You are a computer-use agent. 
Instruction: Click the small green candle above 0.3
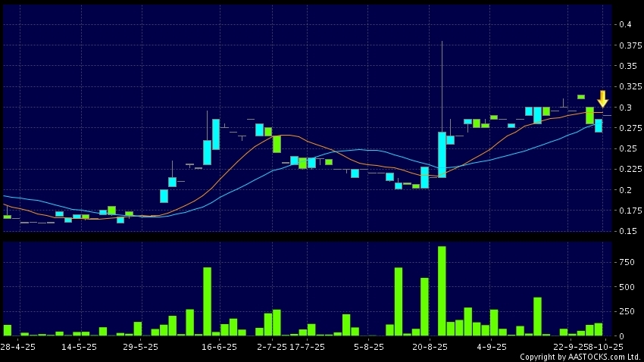[580, 97]
